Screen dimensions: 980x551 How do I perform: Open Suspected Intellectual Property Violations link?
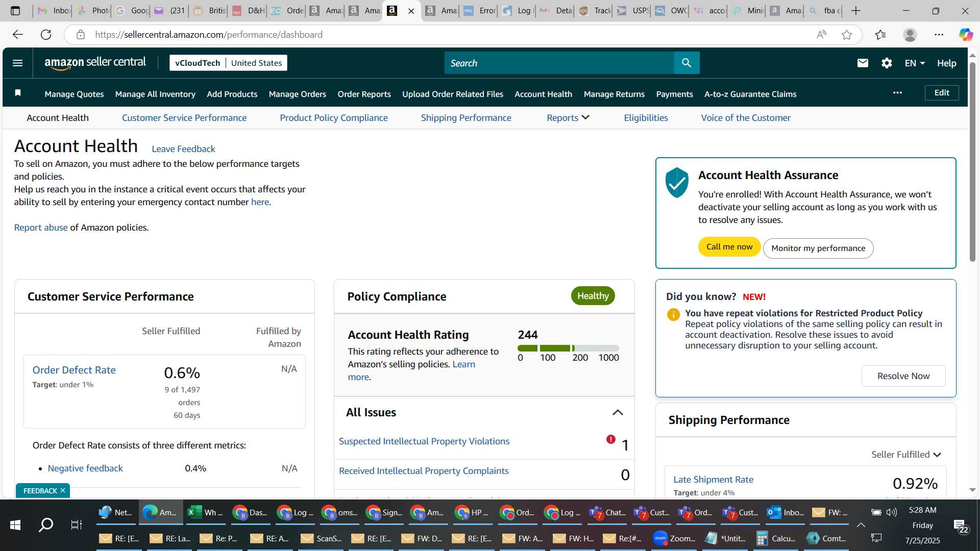(x=424, y=441)
